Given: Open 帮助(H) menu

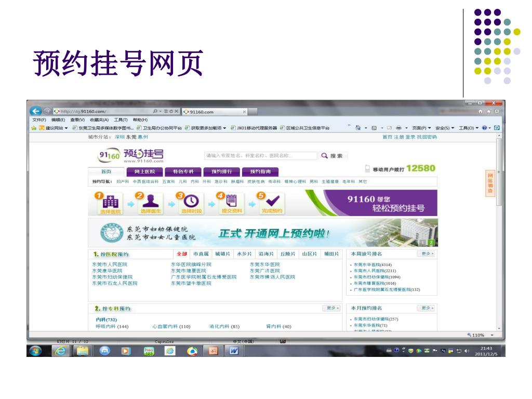Looking at the screenshot, I should click(140, 120).
